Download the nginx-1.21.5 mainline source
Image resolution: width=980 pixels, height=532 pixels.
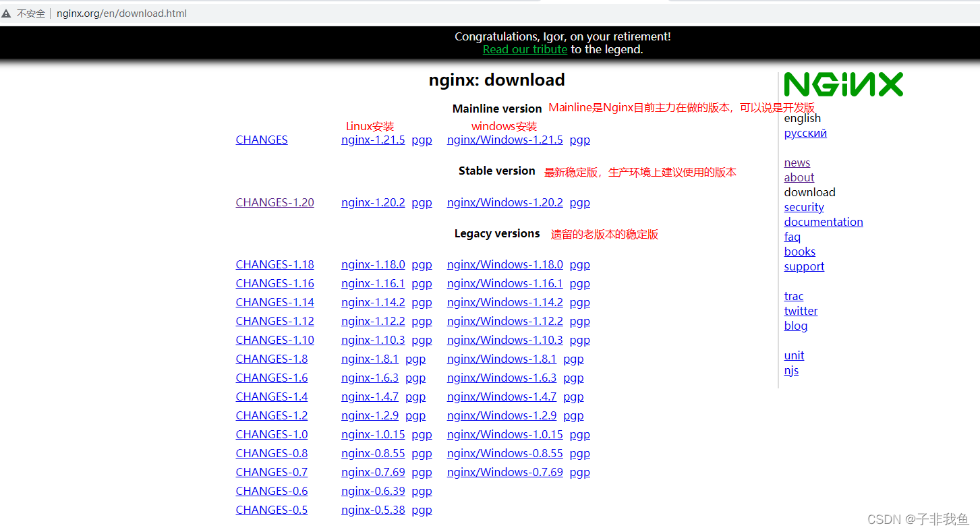tap(373, 140)
